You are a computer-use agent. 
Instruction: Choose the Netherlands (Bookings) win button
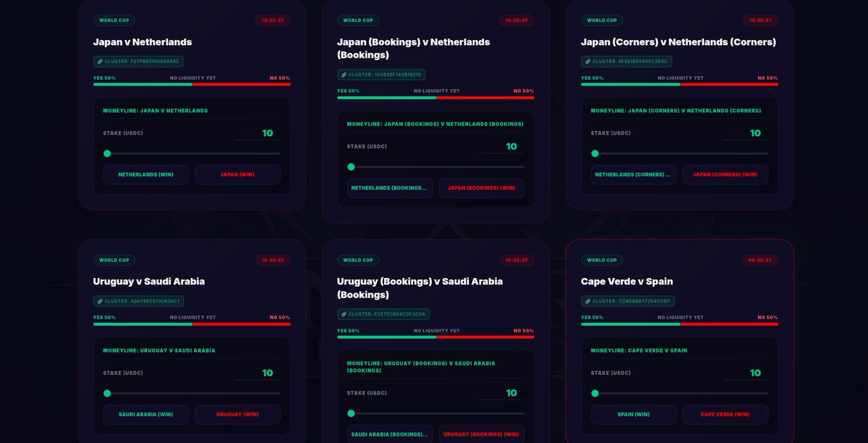click(x=390, y=187)
